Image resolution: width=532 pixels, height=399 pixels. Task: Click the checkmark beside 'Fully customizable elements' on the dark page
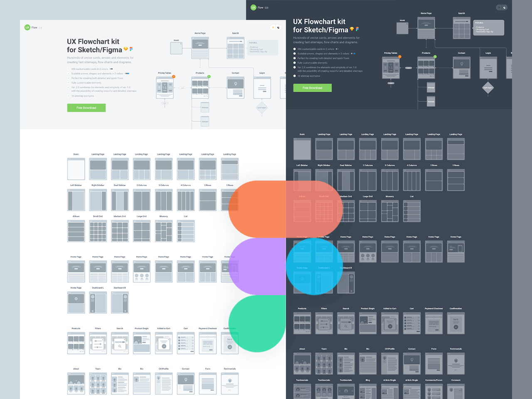(295, 63)
